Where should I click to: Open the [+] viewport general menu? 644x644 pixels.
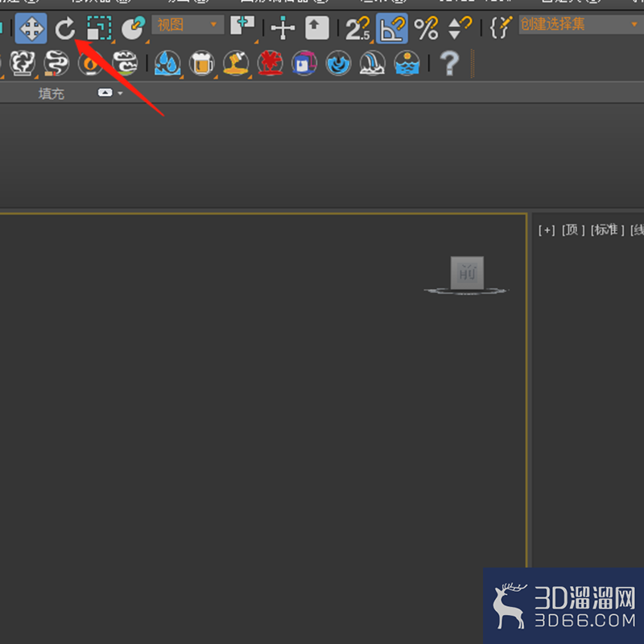click(547, 230)
